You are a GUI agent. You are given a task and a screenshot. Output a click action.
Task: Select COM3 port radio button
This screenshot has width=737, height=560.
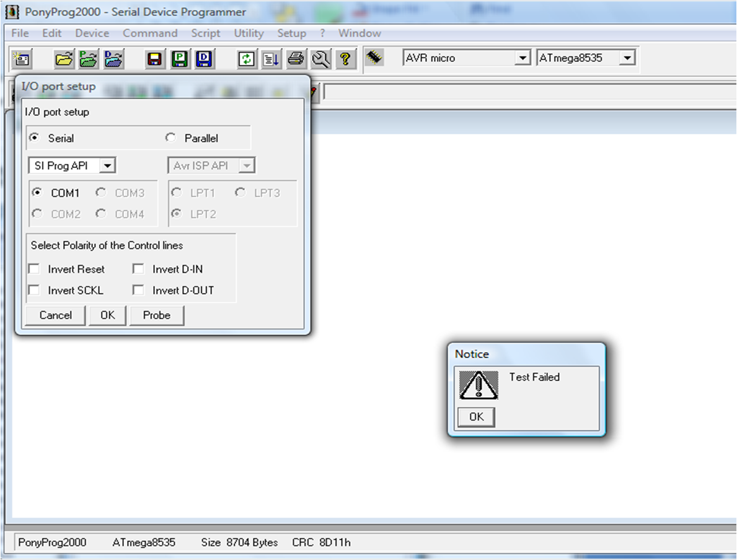click(100, 193)
